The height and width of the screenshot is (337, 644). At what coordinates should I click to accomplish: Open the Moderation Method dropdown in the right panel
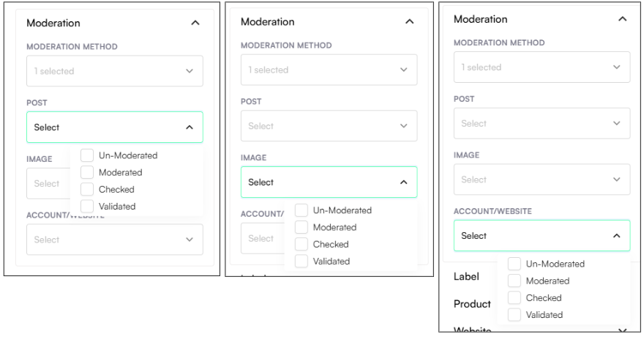tap(542, 67)
